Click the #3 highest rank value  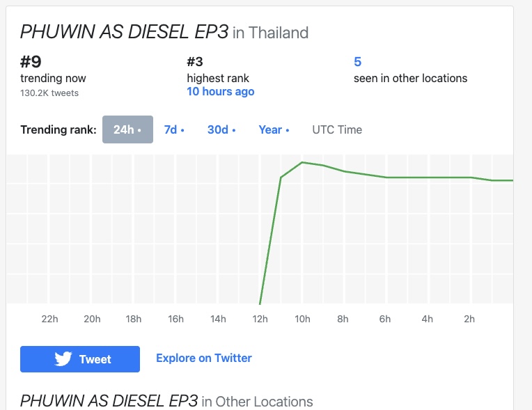coord(195,62)
